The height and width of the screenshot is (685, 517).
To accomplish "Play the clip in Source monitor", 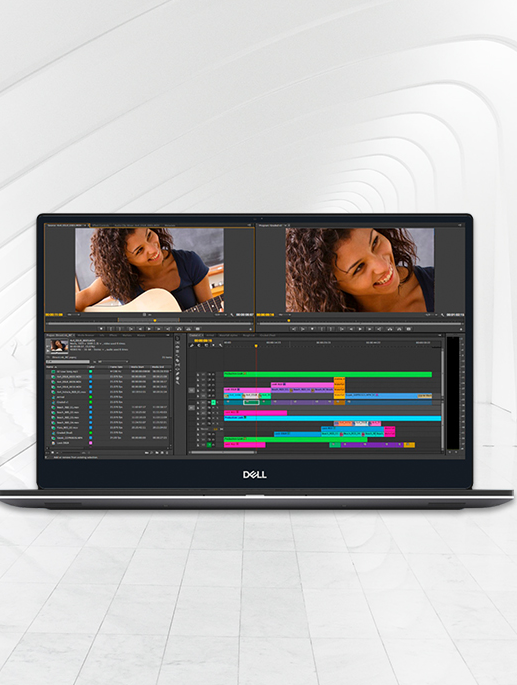I will tap(149, 329).
